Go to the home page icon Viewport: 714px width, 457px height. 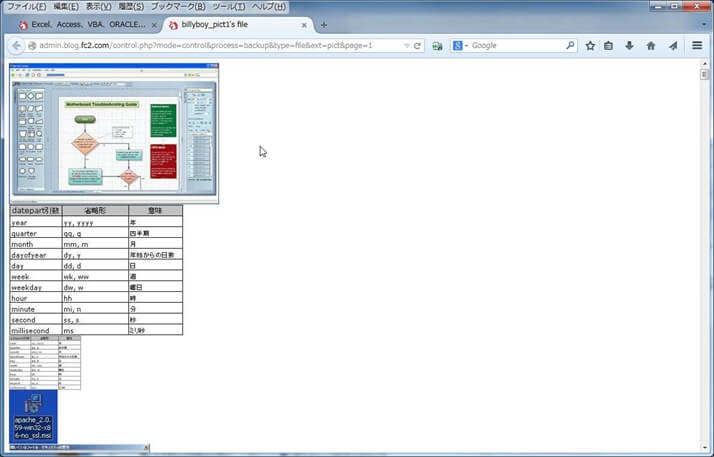click(651, 46)
